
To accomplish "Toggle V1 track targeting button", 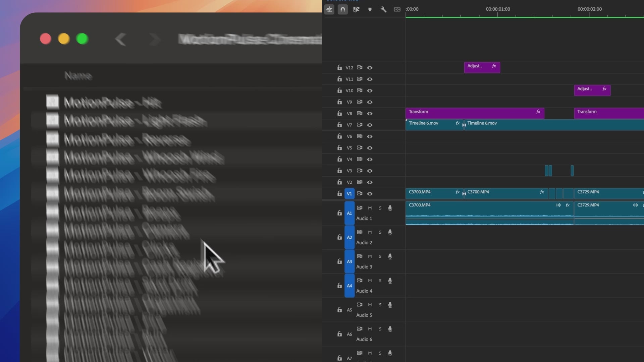I will tap(349, 194).
